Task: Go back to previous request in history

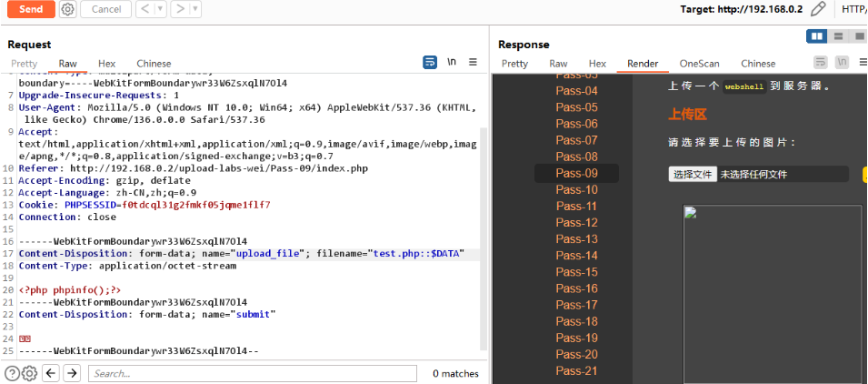Action: coord(145,9)
